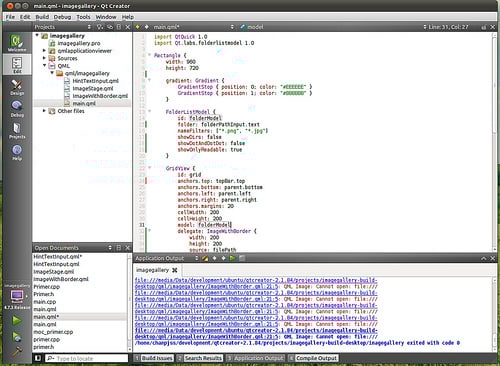Open Help mode in the left sidebar
The image size is (500, 366).
[x=17, y=152]
